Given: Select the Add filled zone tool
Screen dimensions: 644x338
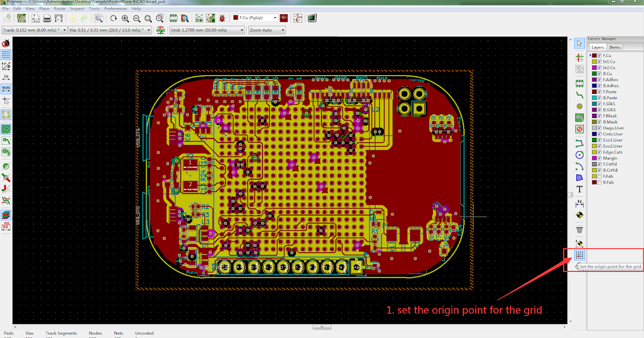Looking at the screenshot, I should [579, 117].
